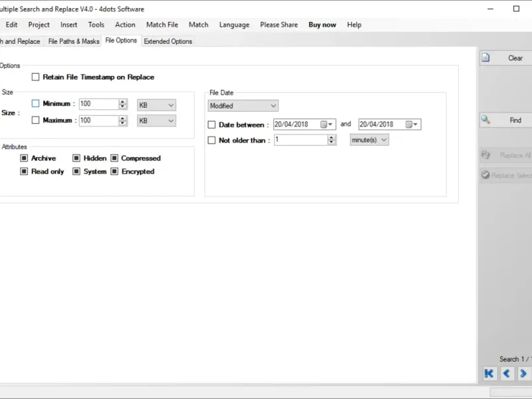This screenshot has height=399, width=532.
Task: Open the Please Share menu
Action: (x=279, y=25)
